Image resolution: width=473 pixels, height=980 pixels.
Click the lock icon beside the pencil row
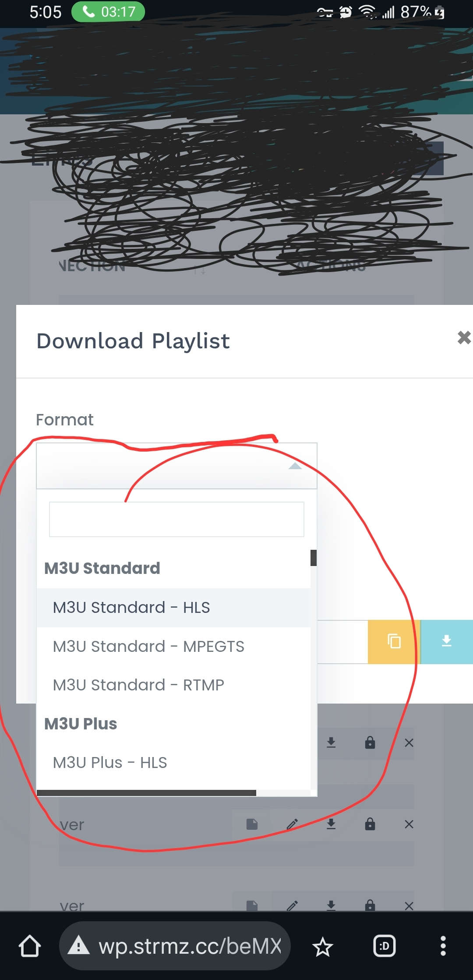click(370, 824)
